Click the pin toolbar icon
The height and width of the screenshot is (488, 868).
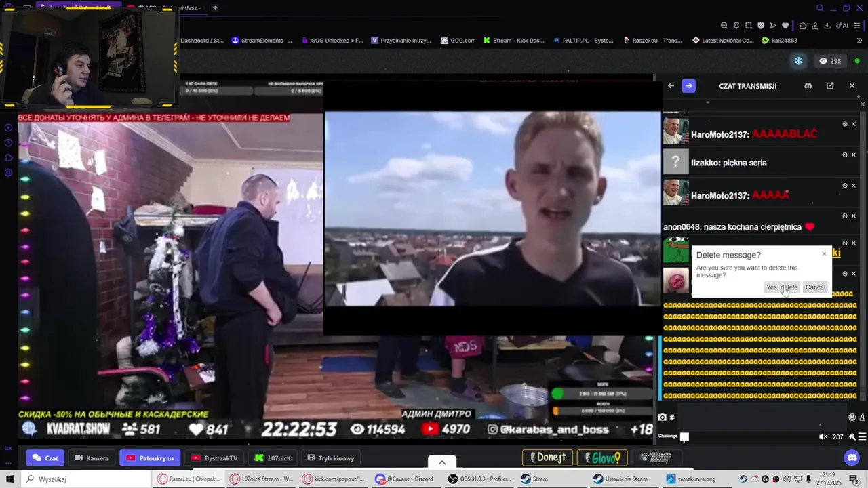point(736,26)
